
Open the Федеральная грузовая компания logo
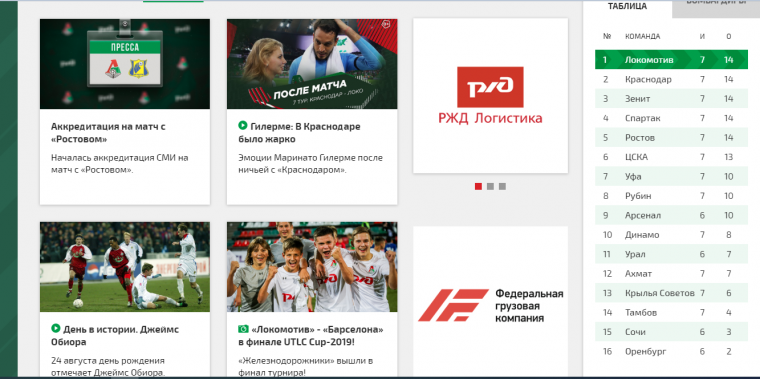[490, 305]
